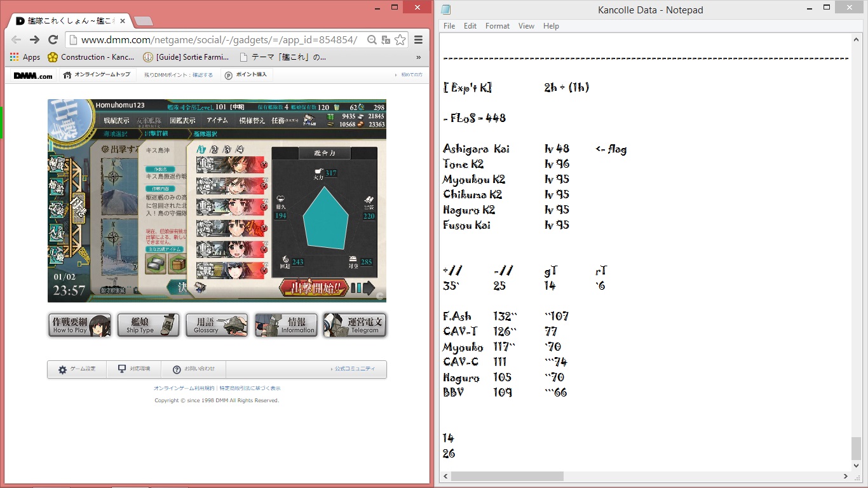Open 任務 quests in game header
This screenshot has width=868, height=488.
283,120
